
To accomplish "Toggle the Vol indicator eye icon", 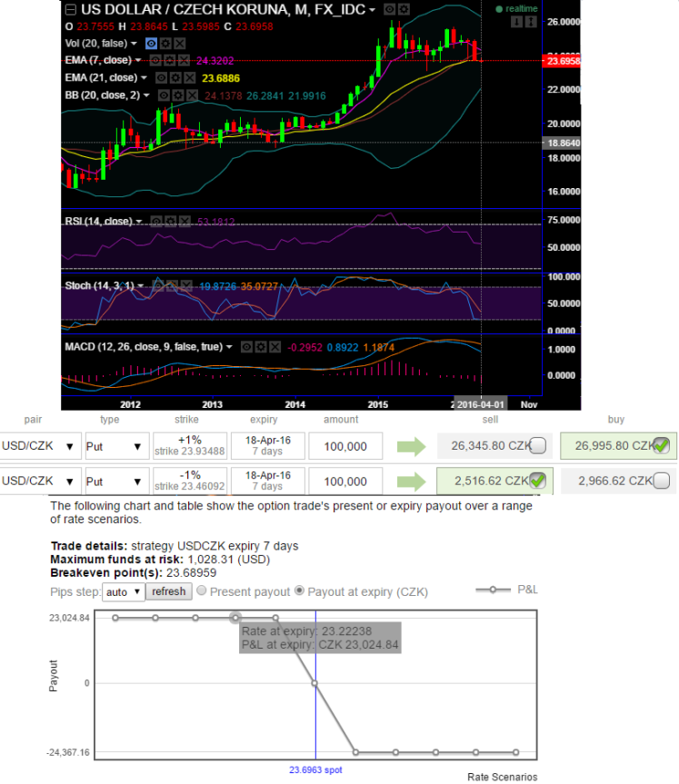I will [x=151, y=44].
